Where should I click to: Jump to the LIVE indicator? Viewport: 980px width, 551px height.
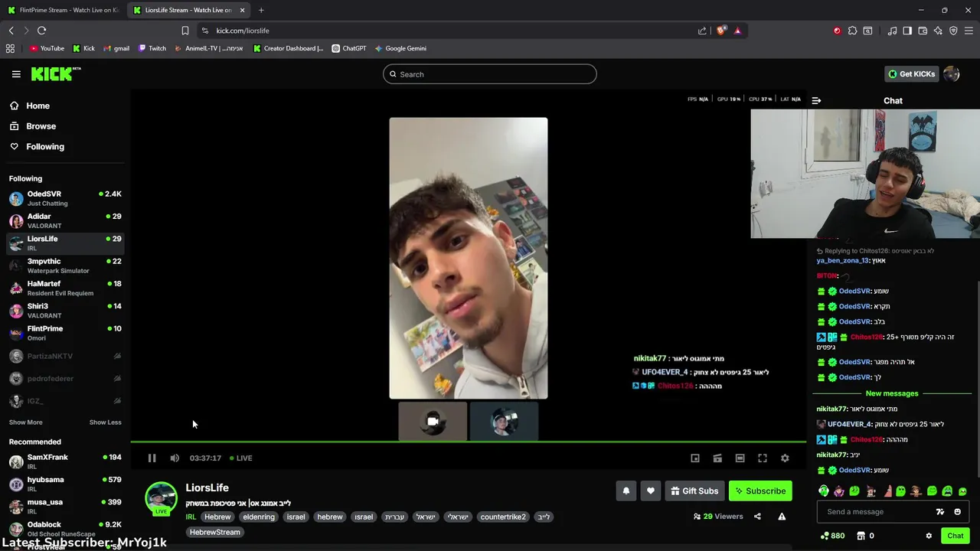(x=241, y=458)
